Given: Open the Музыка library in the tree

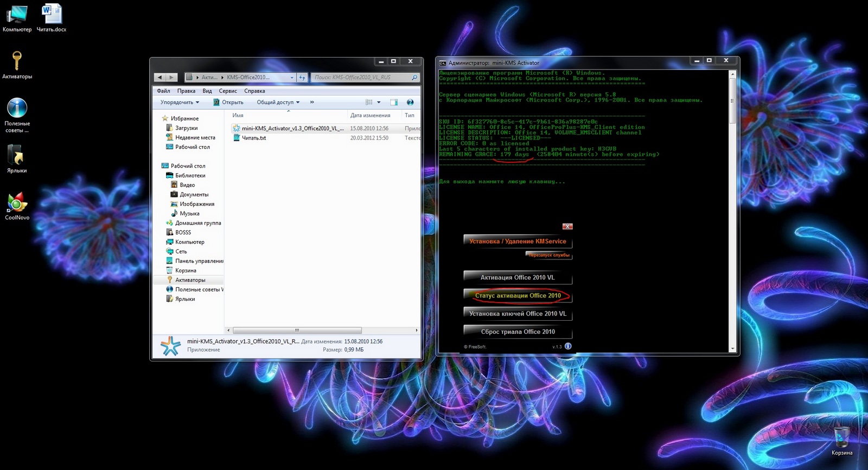Looking at the screenshot, I should (189, 213).
